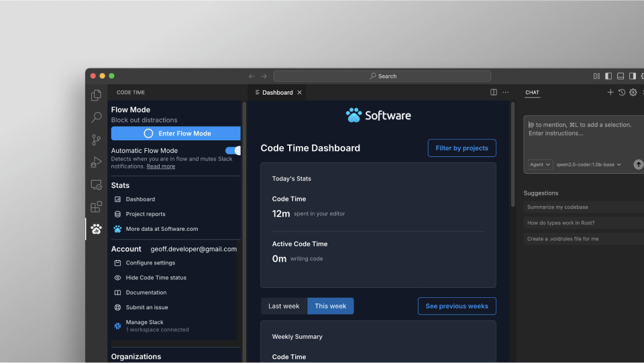The height and width of the screenshot is (363, 644).
Task: Open the Explorer view in activity bar
Action: click(96, 95)
